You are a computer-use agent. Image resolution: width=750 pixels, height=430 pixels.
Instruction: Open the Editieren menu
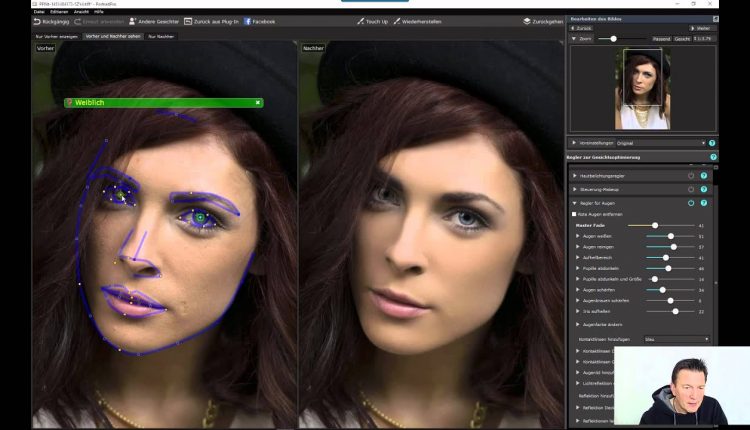pos(59,11)
